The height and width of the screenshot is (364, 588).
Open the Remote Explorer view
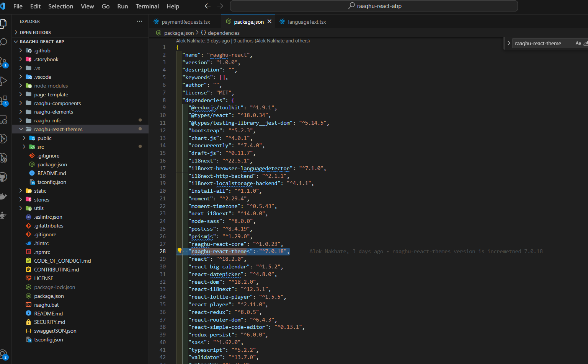(3, 120)
